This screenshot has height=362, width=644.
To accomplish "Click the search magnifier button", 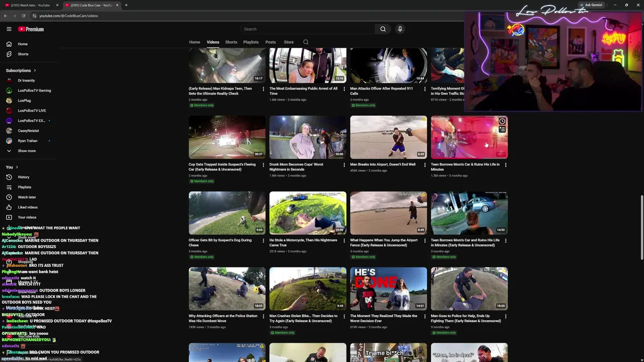I will pyautogui.click(x=383, y=29).
